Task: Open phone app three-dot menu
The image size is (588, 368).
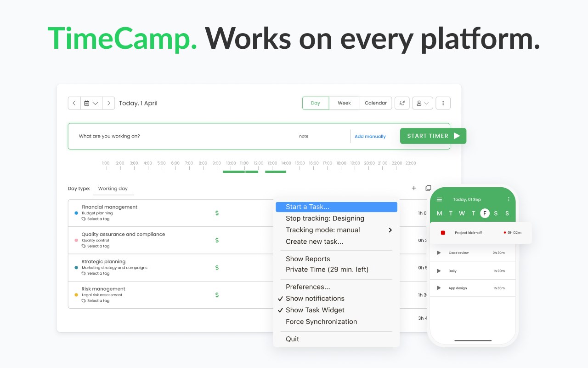Action: pos(509,200)
